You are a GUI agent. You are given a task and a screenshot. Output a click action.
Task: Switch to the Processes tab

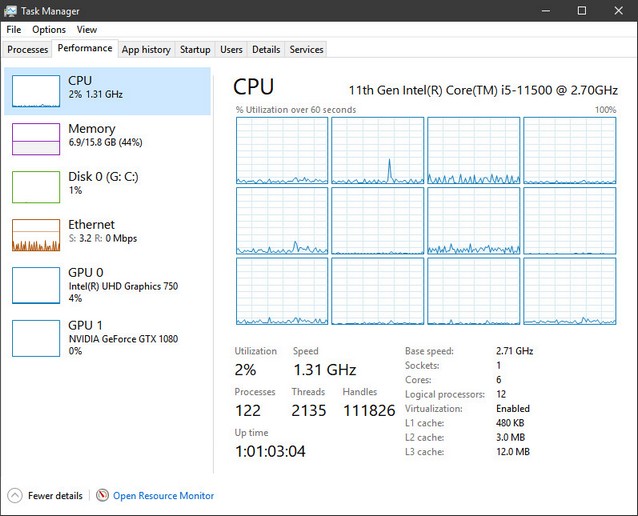click(27, 49)
